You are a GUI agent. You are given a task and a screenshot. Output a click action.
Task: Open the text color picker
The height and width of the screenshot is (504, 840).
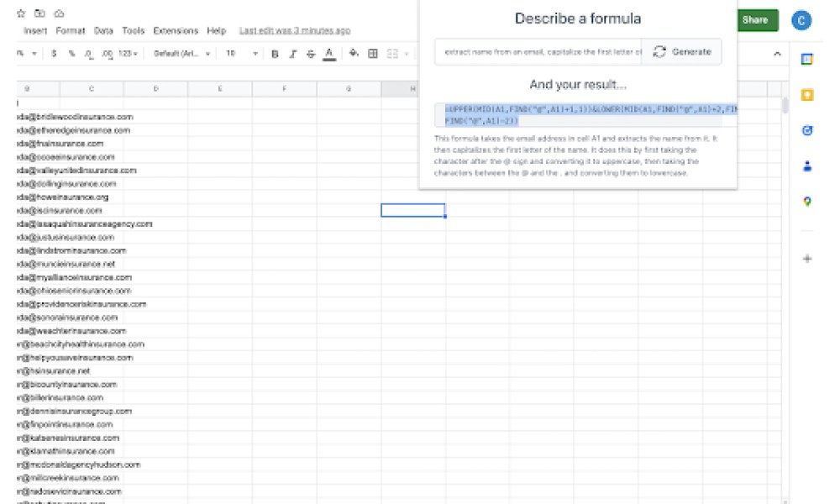coord(329,54)
